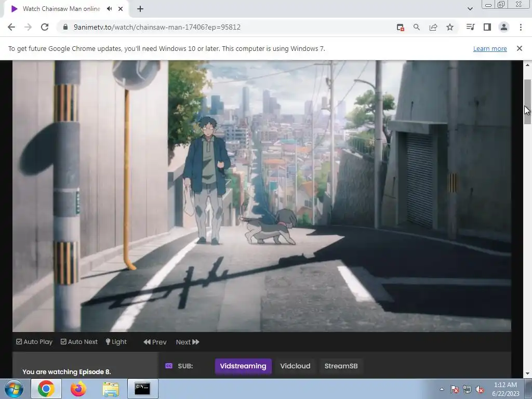Switch to the Vidcloud server

295,366
